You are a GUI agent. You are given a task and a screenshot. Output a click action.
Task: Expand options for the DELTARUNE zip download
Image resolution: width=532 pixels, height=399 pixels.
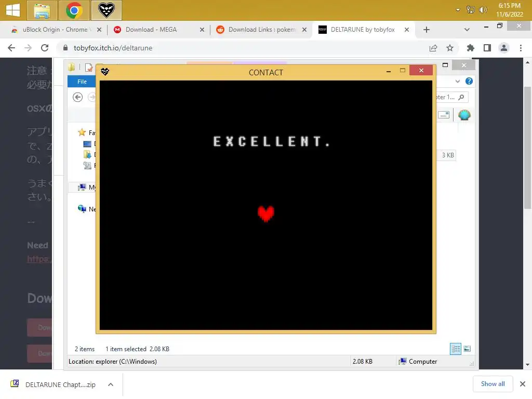[111, 384]
